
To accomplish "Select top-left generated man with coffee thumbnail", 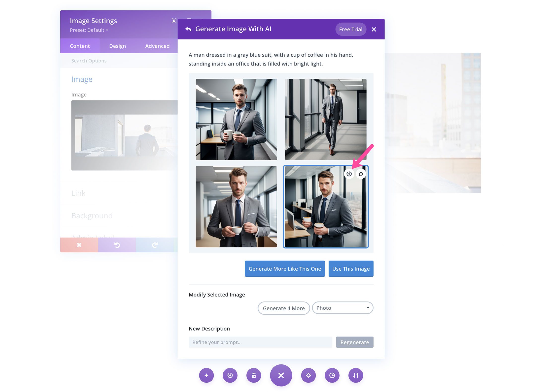I will click(236, 119).
